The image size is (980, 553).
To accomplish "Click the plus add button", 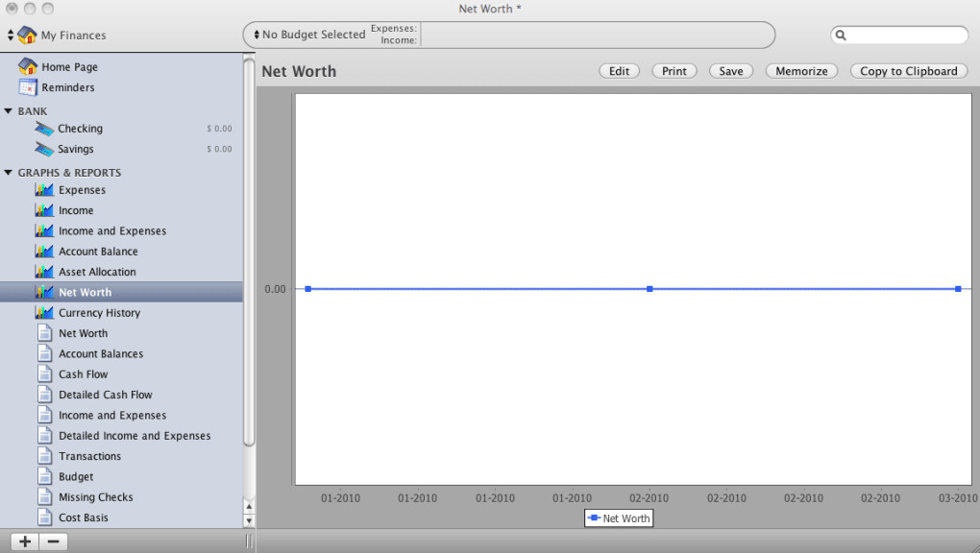I will (x=25, y=541).
